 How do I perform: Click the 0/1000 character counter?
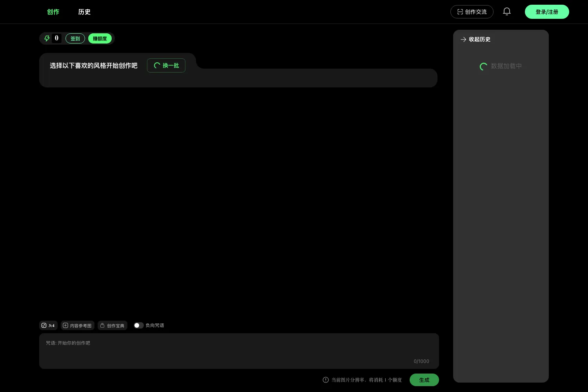(421, 361)
